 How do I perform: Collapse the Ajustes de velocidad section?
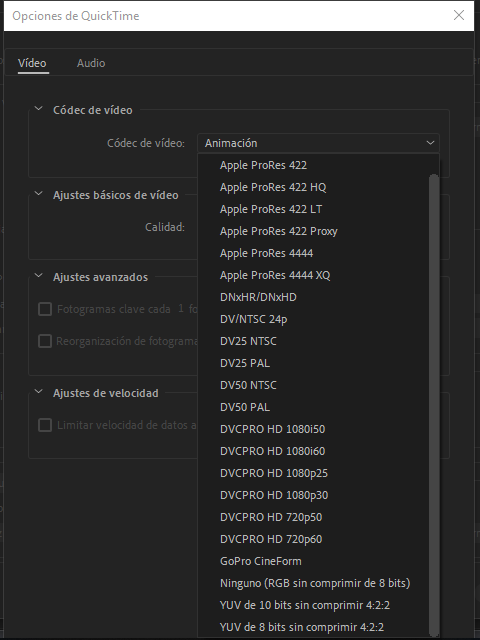pyautogui.click(x=38, y=392)
